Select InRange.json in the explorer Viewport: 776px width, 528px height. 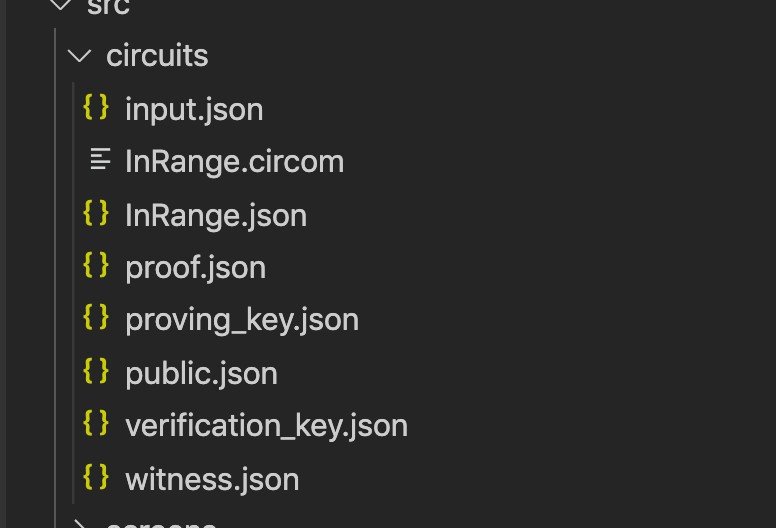215,214
